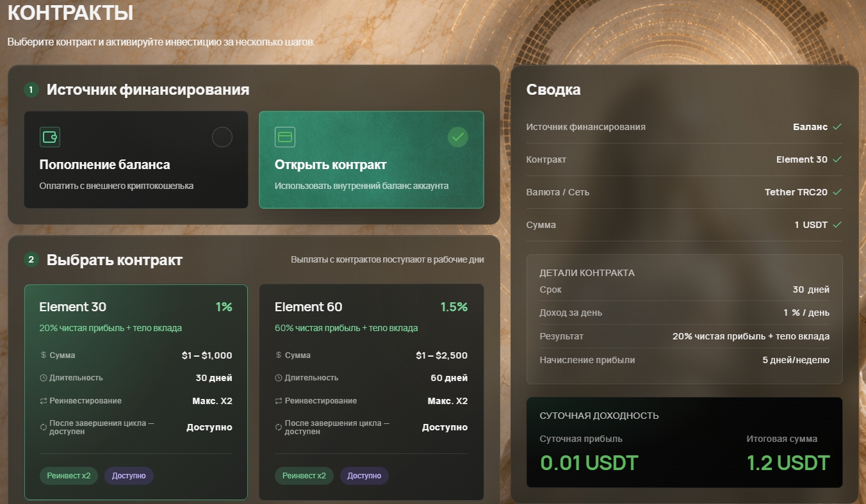Click the reinvest arrows icon in Element 30
The height and width of the screenshot is (504, 866).
[44, 401]
